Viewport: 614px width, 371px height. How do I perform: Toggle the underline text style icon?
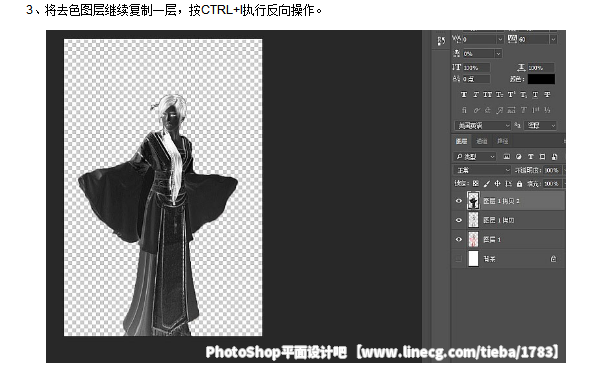[535, 94]
